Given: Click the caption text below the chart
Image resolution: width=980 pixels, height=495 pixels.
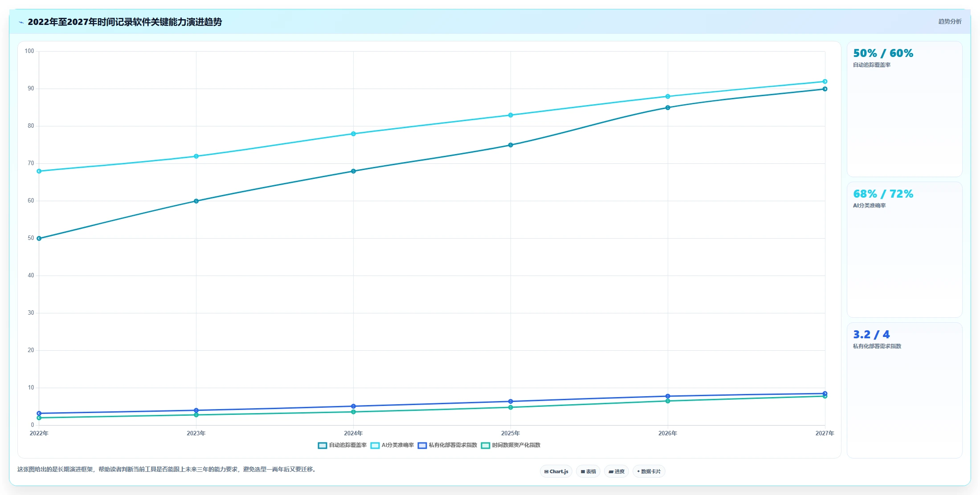Looking at the screenshot, I should click(167, 470).
